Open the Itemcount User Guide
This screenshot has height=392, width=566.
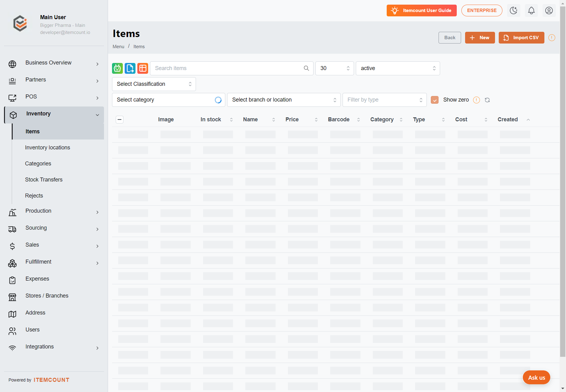point(422,10)
